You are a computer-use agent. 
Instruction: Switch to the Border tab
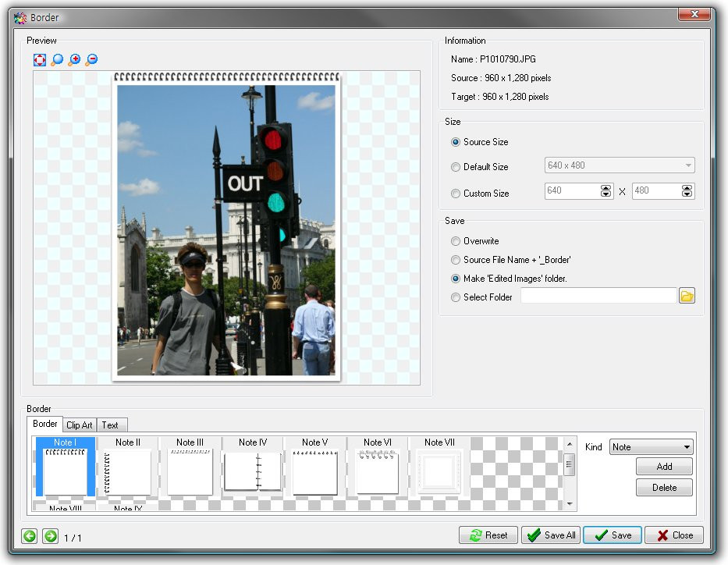pyautogui.click(x=45, y=424)
